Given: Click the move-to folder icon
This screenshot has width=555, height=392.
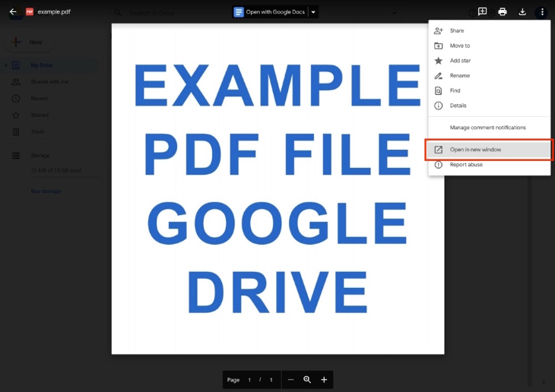Looking at the screenshot, I should 438,46.
